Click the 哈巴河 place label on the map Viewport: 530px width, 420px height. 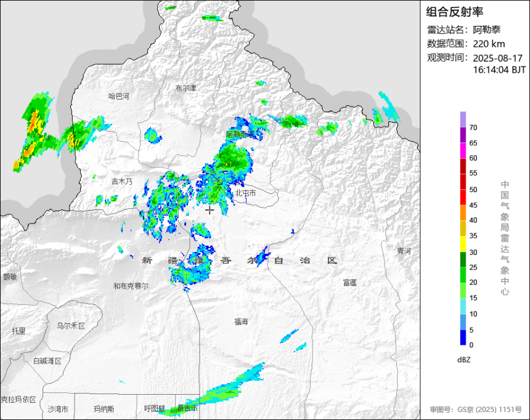tap(119, 96)
